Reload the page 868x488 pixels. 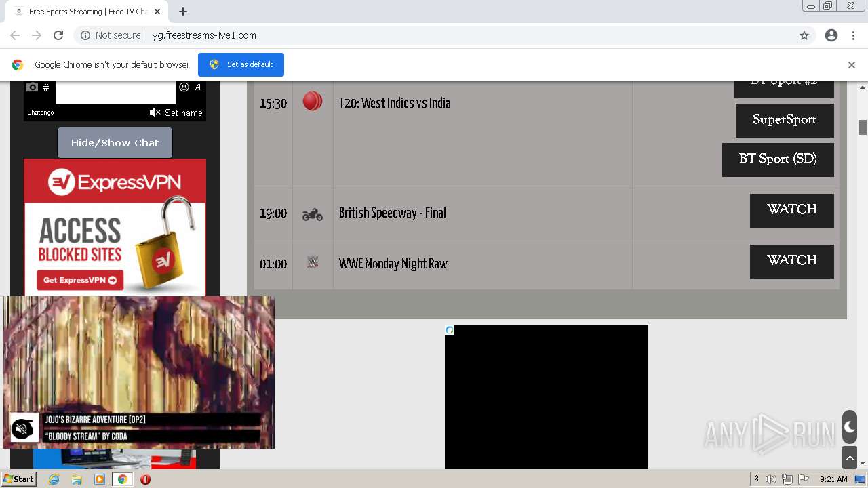58,35
